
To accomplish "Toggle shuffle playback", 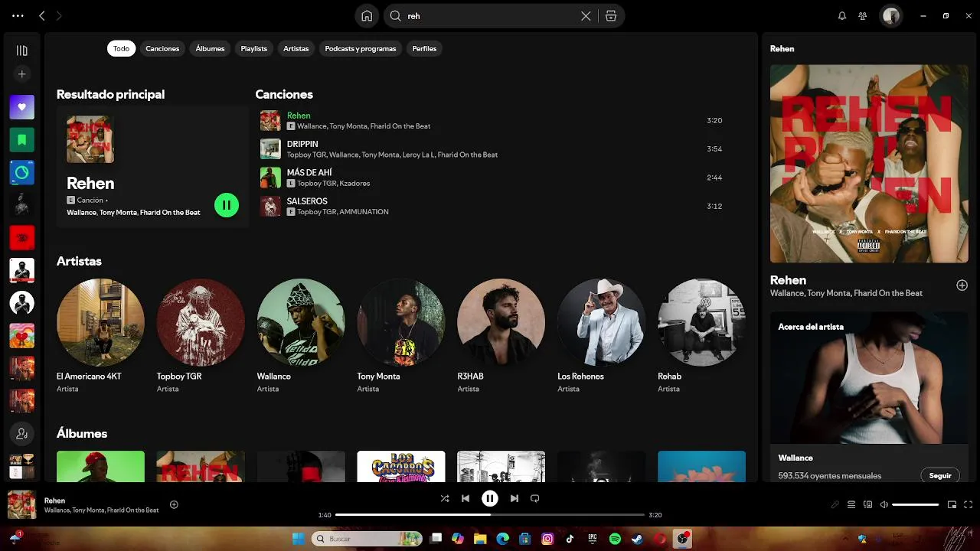I will coord(445,498).
